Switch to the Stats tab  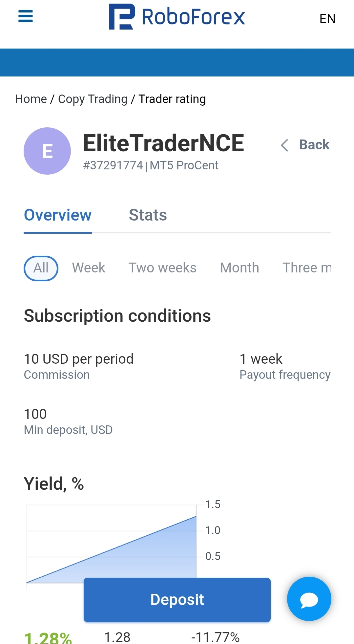click(148, 215)
